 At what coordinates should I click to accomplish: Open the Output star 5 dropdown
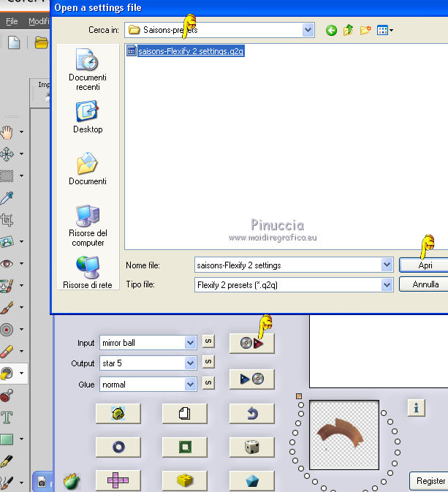tap(190, 363)
